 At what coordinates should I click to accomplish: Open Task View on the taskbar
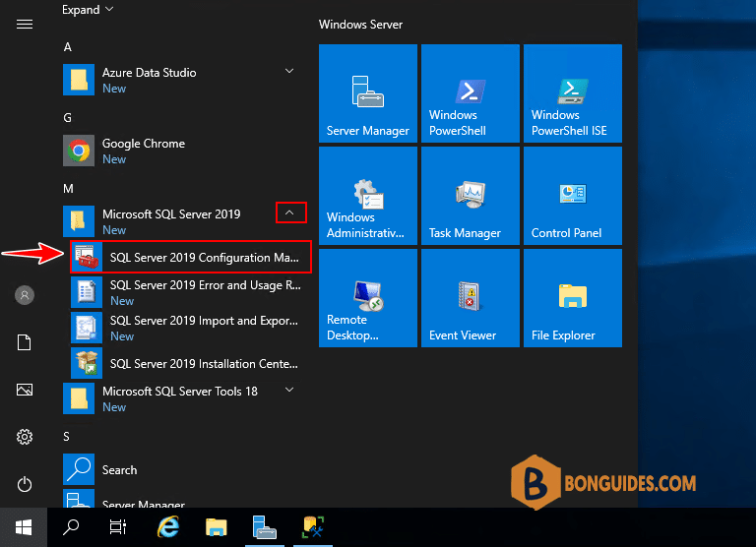(118, 527)
